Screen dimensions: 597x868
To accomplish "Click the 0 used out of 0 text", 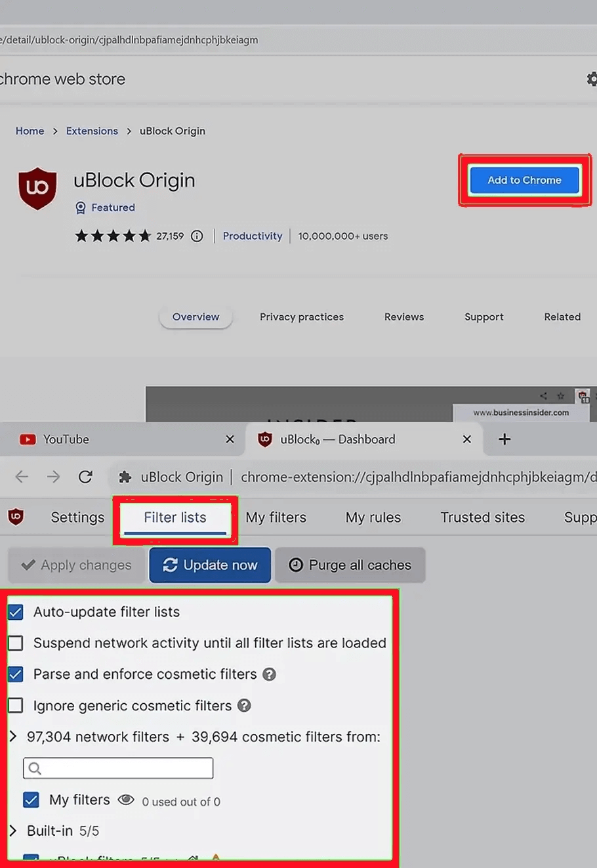I will click(181, 802).
